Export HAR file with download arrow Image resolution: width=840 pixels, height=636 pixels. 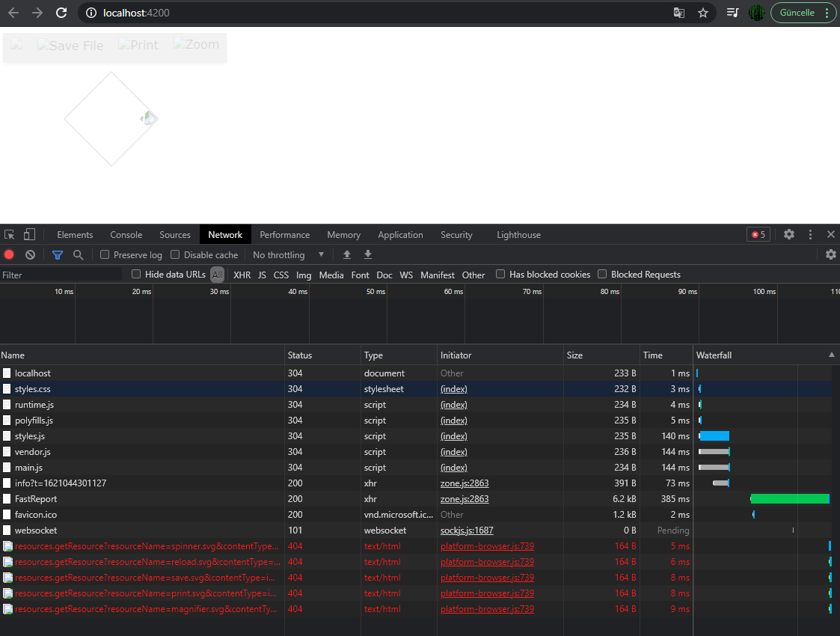[x=368, y=254]
